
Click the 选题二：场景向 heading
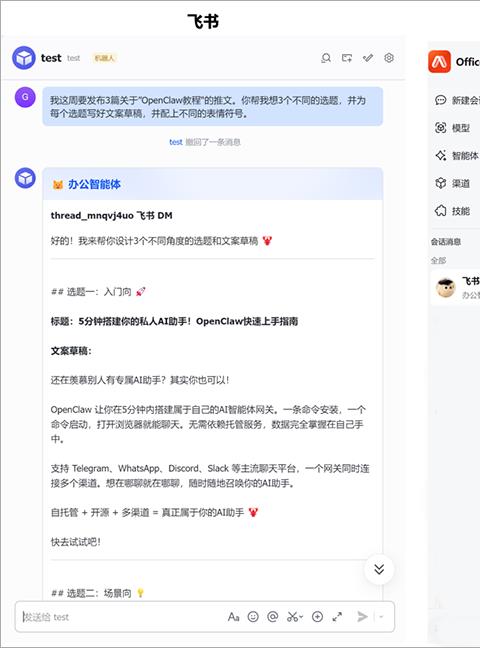tap(98, 593)
